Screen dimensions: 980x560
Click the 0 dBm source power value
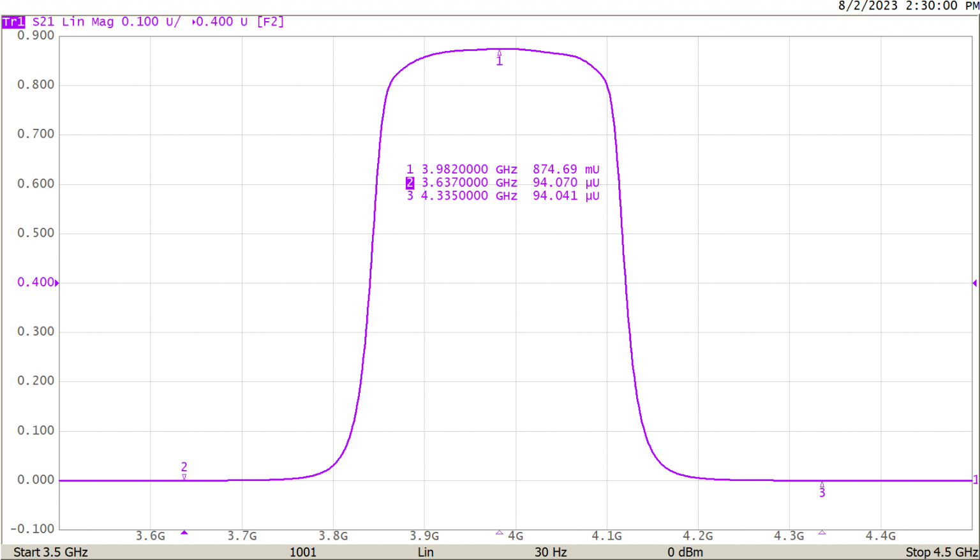coord(685,552)
